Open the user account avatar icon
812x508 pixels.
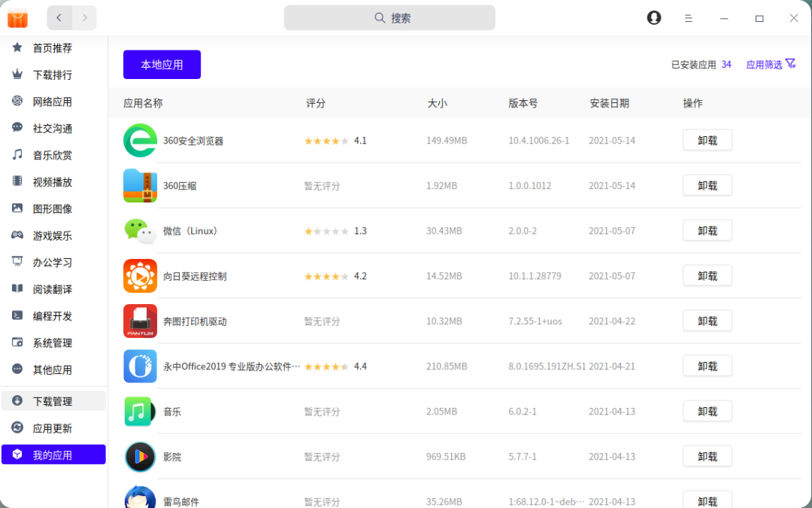tap(654, 18)
